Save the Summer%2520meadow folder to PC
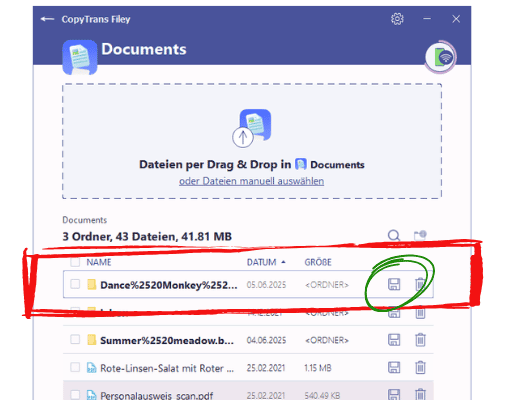This screenshot has height=400, width=511. 394,340
